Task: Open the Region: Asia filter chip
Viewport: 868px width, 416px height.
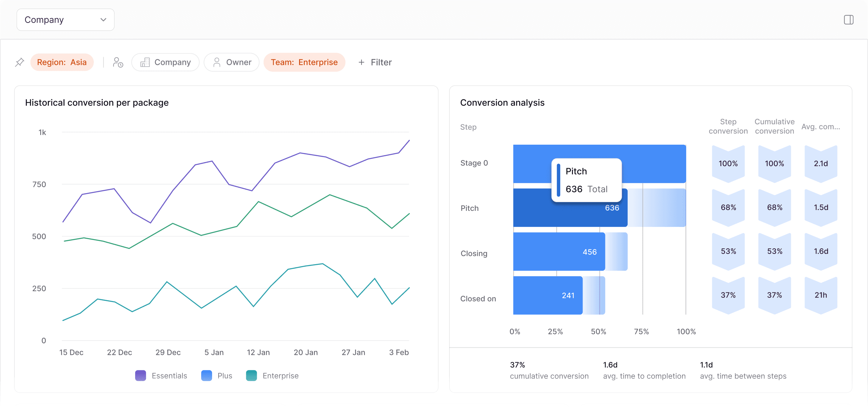Action: (62, 62)
